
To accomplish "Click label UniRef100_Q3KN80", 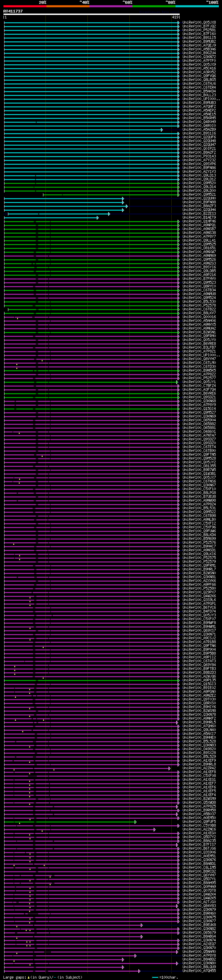I will click(199, 964).
